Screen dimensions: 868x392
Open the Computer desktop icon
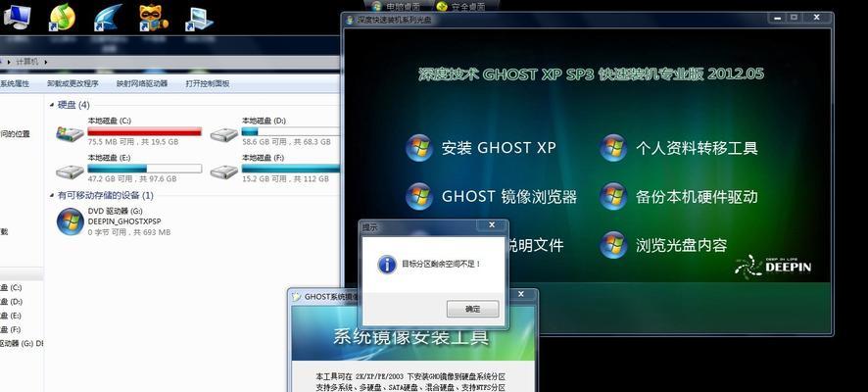[17, 16]
